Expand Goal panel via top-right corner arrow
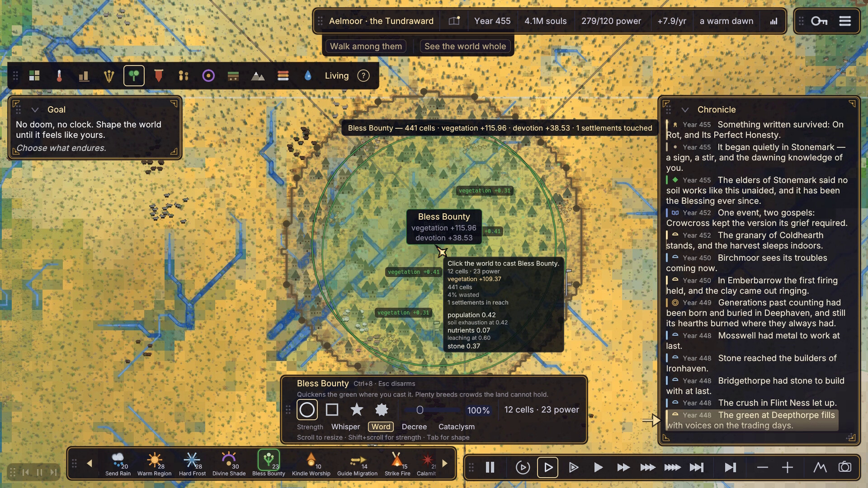Image resolution: width=868 pixels, height=488 pixels. click(174, 104)
